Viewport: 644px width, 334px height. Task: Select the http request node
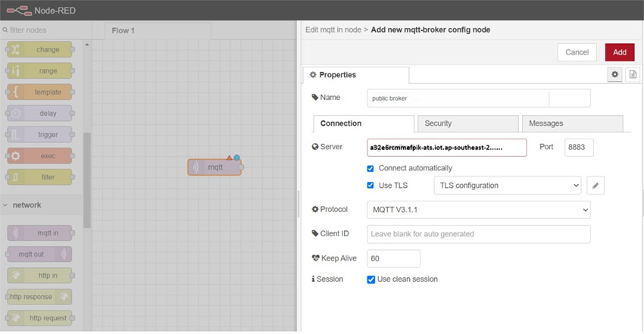click(40, 318)
